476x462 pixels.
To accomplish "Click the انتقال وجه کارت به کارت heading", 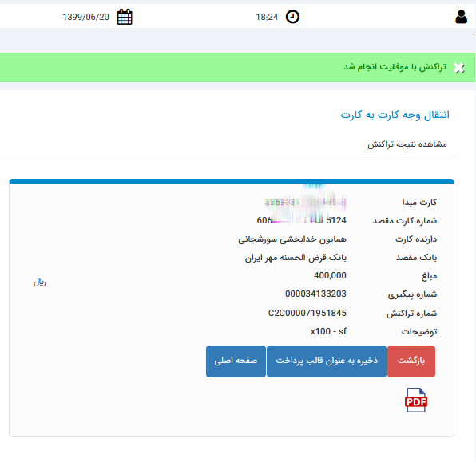I will [x=395, y=115].
